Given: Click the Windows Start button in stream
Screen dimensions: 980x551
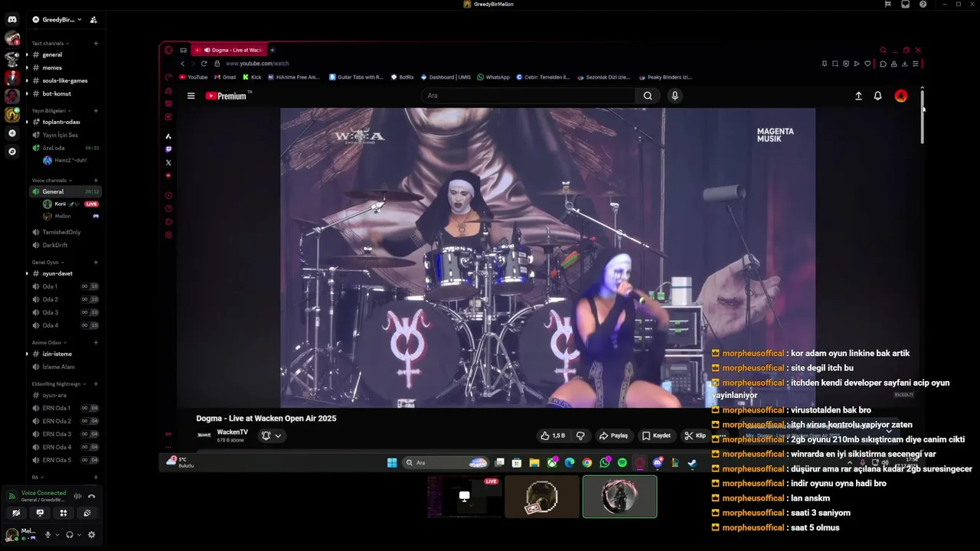Looking at the screenshot, I should (392, 462).
